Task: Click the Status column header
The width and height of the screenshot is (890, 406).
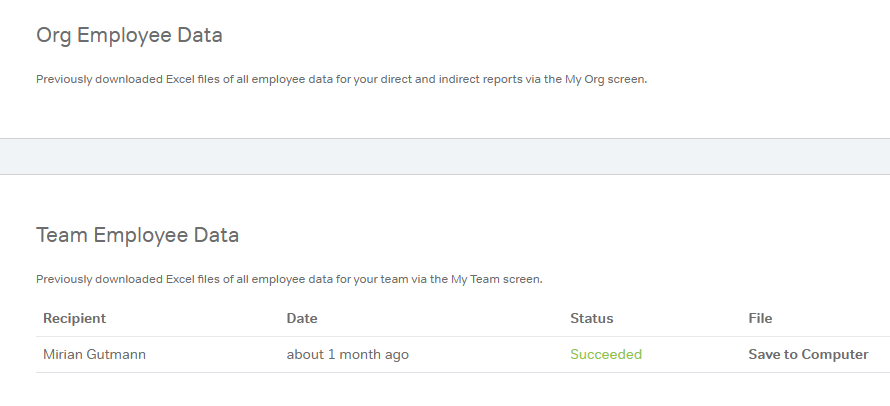Action: point(591,318)
